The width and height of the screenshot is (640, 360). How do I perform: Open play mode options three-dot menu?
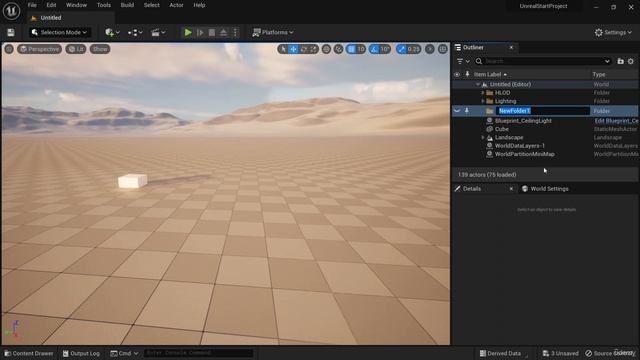235,32
